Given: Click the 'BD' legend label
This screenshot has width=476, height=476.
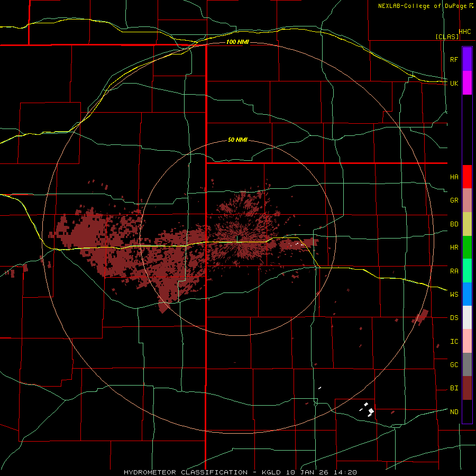Looking at the screenshot, I should point(454,224).
